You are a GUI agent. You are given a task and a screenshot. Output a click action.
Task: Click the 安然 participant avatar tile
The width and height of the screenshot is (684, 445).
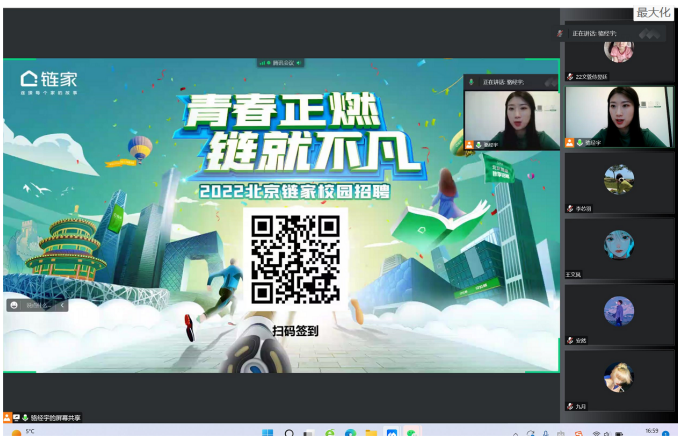618,311
